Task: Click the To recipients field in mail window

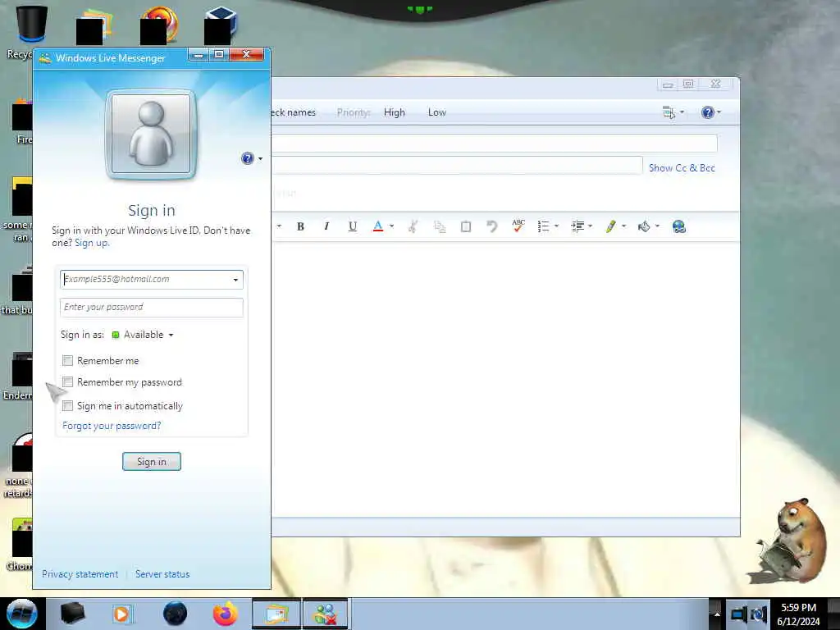Action: (x=495, y=143)
